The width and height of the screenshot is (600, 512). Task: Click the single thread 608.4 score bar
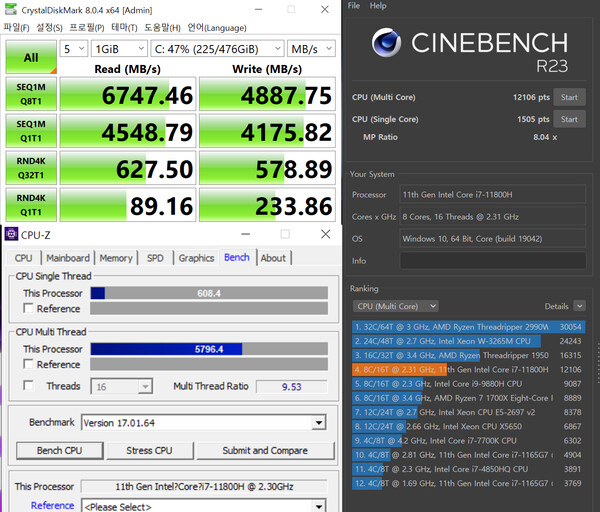[x=209, y=293]
